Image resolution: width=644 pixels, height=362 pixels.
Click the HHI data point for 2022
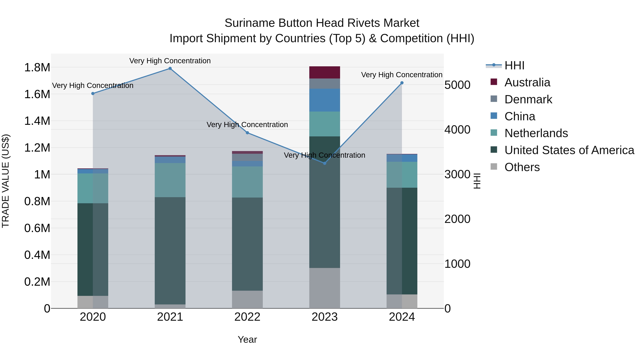(x=247, y=133)
